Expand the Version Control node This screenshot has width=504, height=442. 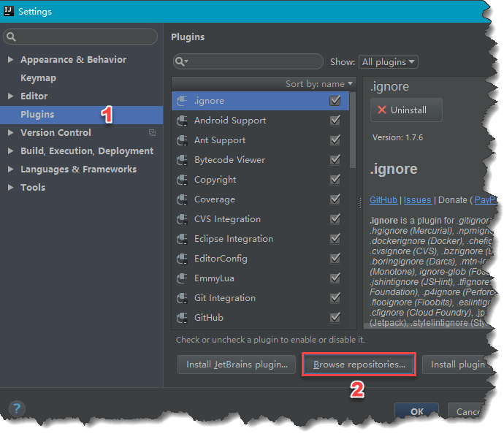(10, 132)
